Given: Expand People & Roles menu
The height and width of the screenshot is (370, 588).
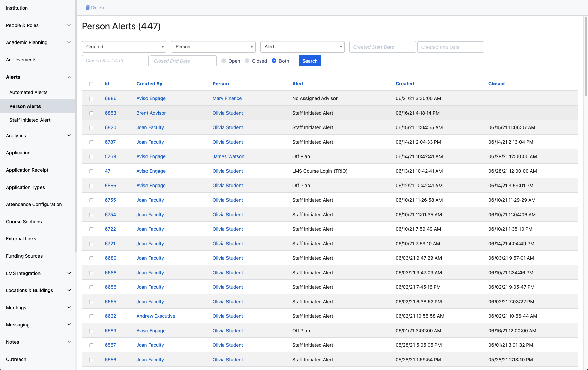Looking at the screenshot, I should 69,25.
